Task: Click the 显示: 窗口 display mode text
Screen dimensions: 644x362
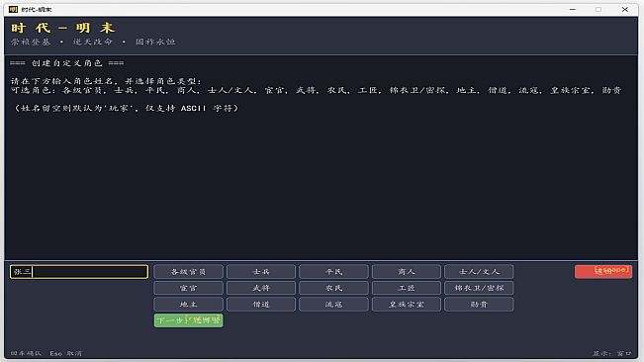Action: (611, 353)
